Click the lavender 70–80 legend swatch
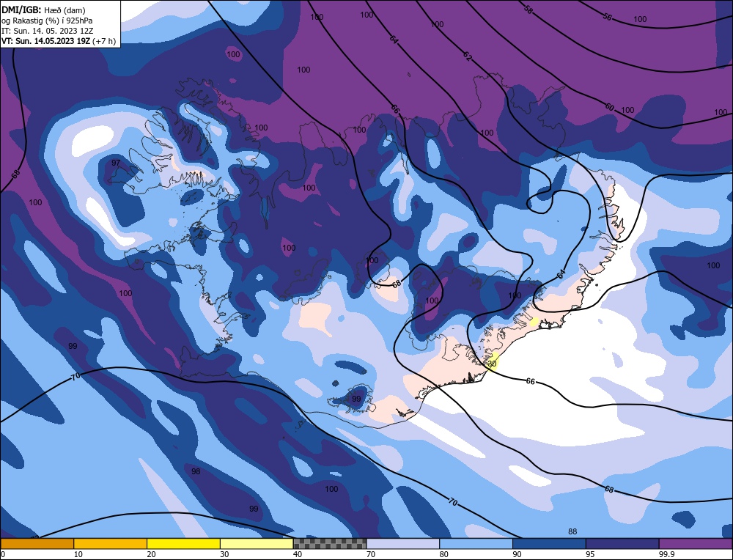 click(403, 544)
